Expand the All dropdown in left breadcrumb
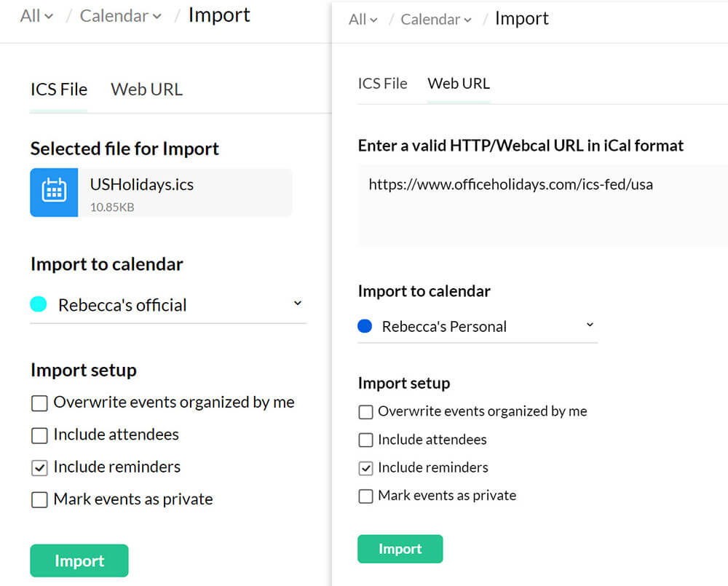The height and width of the screenshot is (586, 728). pos(36,16)
